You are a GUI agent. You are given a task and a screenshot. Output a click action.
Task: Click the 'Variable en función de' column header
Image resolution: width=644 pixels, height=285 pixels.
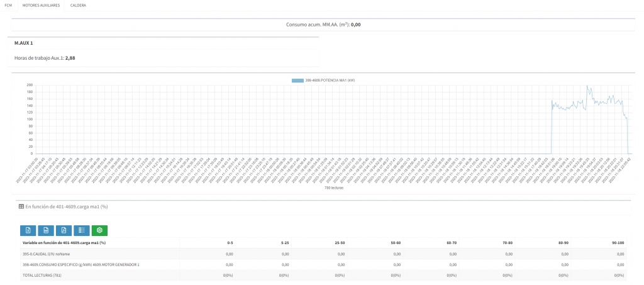coord(64,243)
